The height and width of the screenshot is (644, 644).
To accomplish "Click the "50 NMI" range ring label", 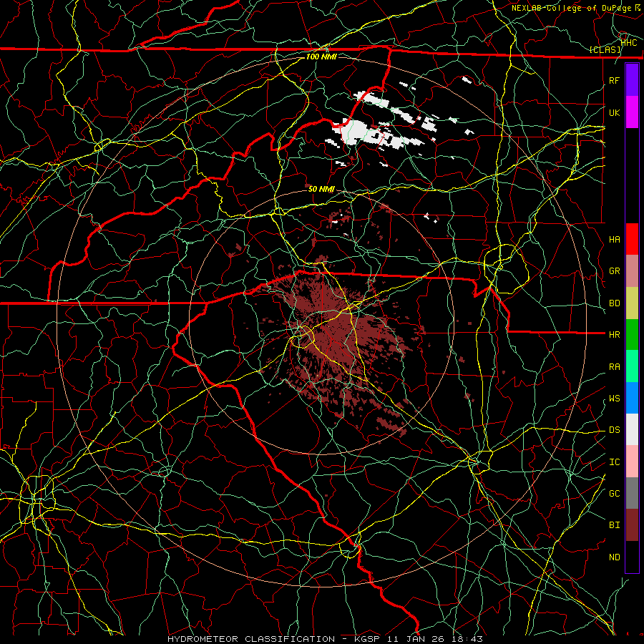I will [x=321, y=189].
